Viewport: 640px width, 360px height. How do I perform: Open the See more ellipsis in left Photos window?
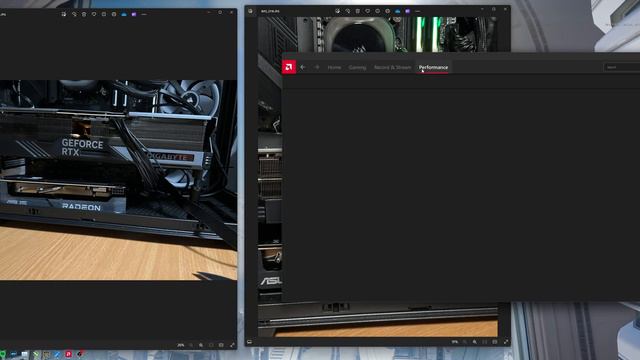point(144,14)
